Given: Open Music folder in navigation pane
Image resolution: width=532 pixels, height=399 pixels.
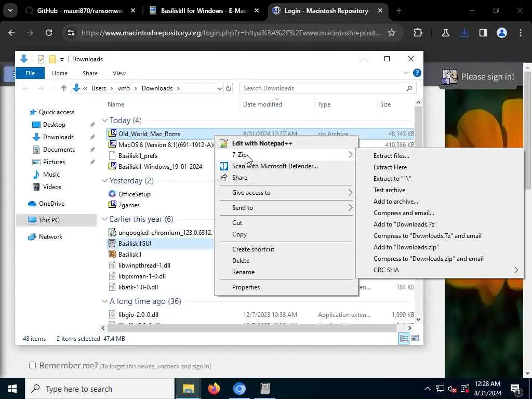Looking at the screenshot, I should point(51,175).
